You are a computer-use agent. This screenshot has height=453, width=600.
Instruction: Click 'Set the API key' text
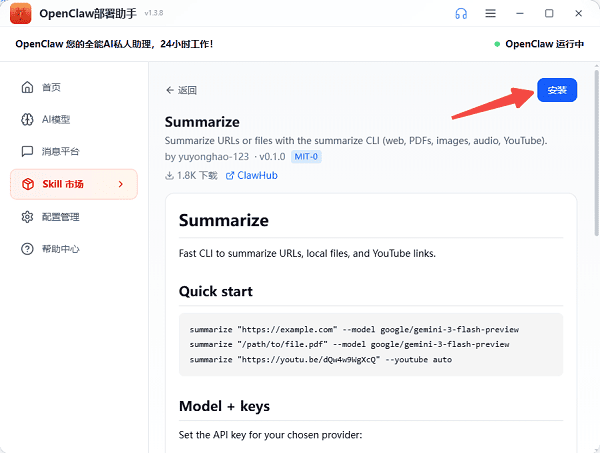tap(270, 435)
